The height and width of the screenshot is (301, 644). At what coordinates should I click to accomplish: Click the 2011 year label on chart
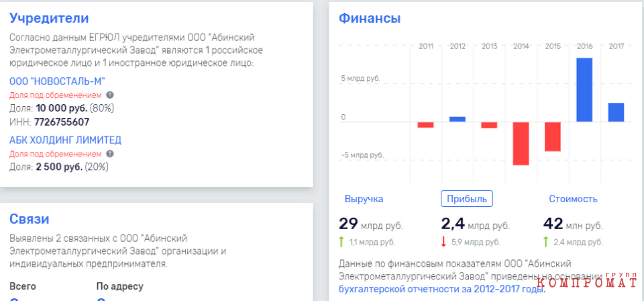click(426, 46)
